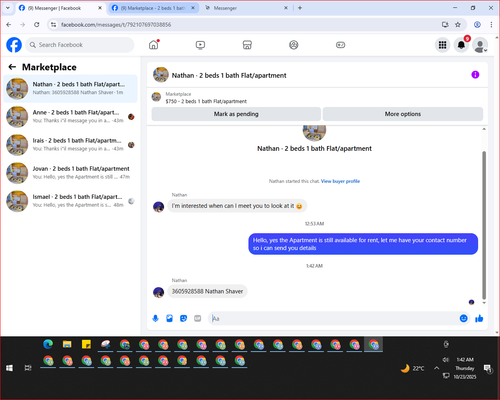The height and width of the screenshot is (400, 500).
Task: Open the Windows notification center icon
Action: coord(488,369)
